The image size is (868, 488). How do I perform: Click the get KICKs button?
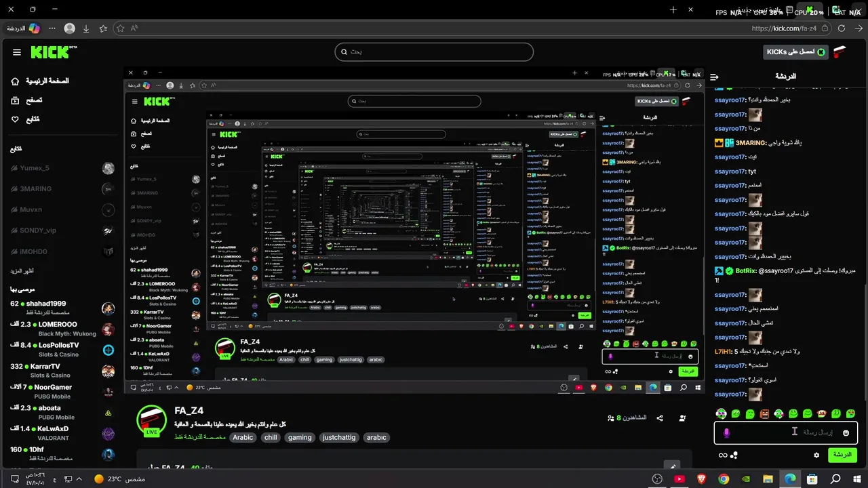pos(796,52)
